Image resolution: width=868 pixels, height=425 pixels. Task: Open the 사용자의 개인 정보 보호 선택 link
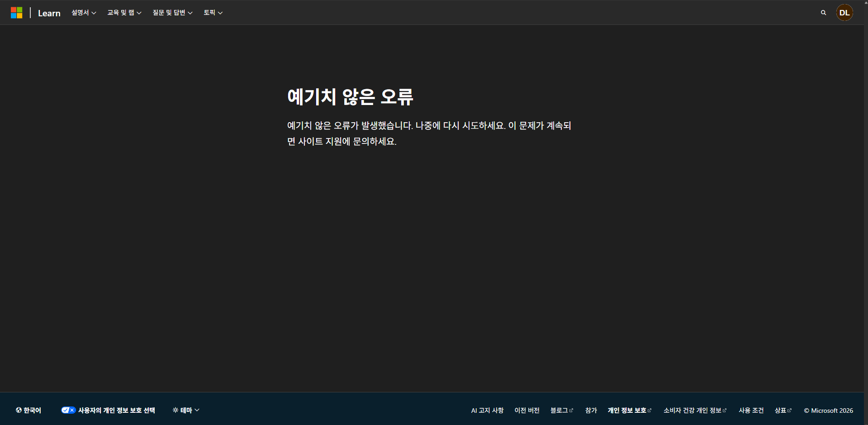108,410
